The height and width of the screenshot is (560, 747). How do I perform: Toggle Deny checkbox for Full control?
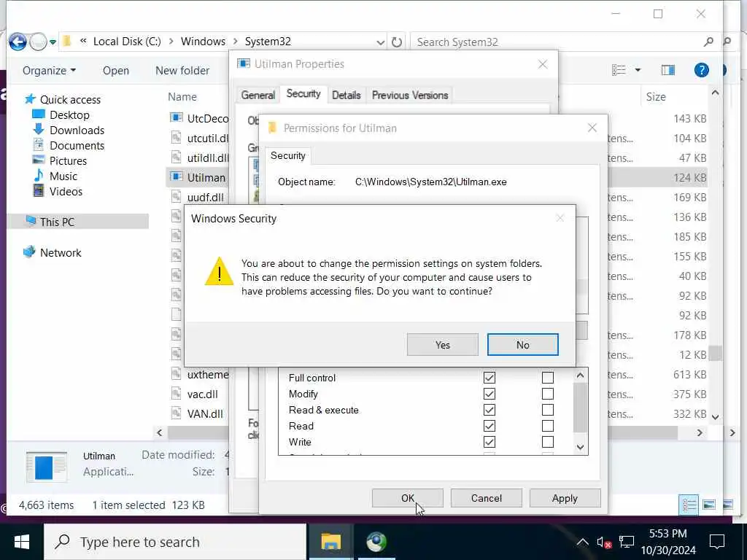(x=548, y=378)
